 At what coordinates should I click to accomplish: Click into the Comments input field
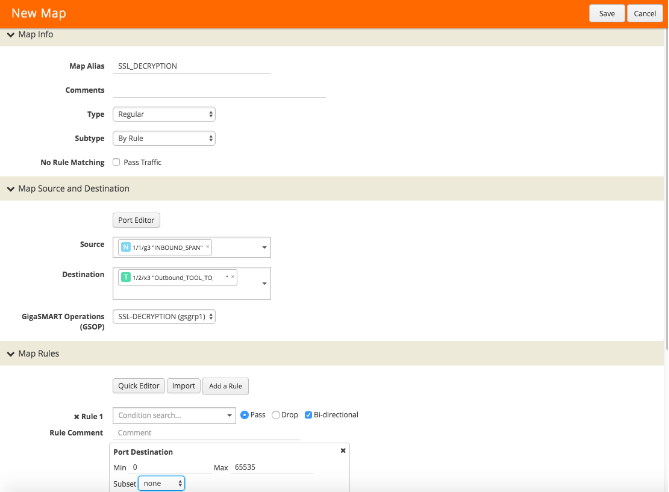[220, 90]
